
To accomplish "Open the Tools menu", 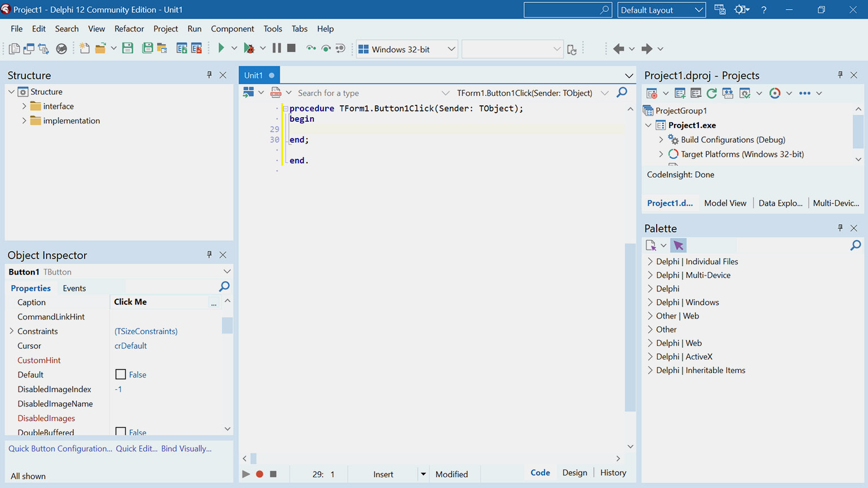I will point(273,29).
